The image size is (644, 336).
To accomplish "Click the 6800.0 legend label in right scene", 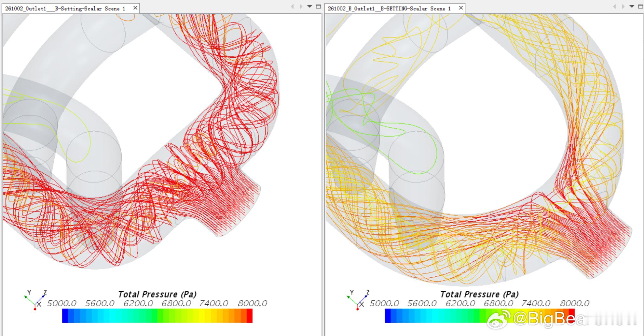I will coord(498,303).
